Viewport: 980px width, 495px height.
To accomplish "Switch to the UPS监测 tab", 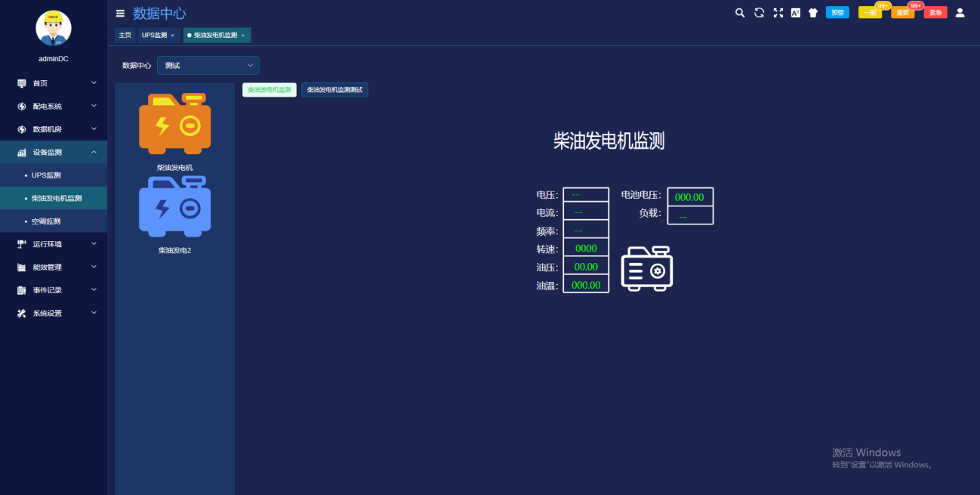I will [x=155, y=36].
